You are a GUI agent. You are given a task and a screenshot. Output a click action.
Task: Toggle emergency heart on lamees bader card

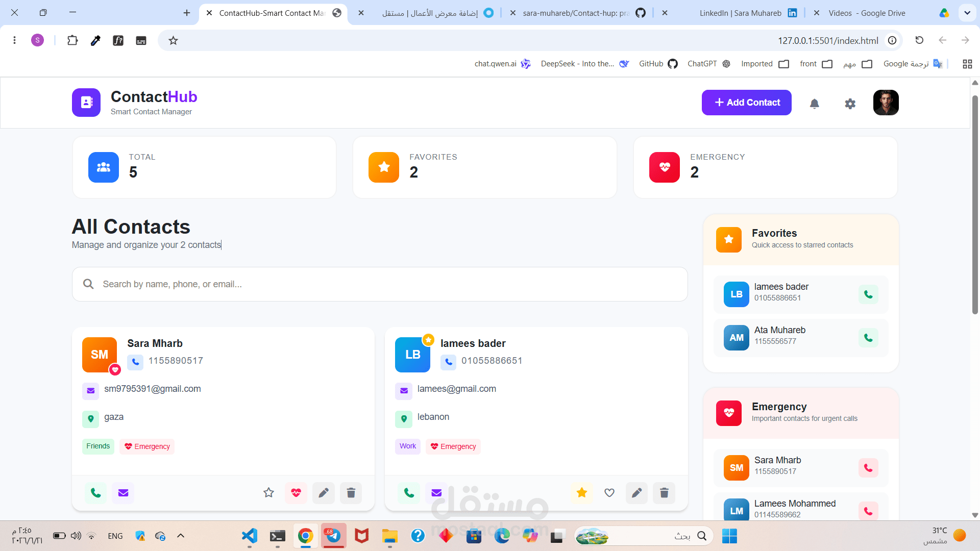[609, 493]
